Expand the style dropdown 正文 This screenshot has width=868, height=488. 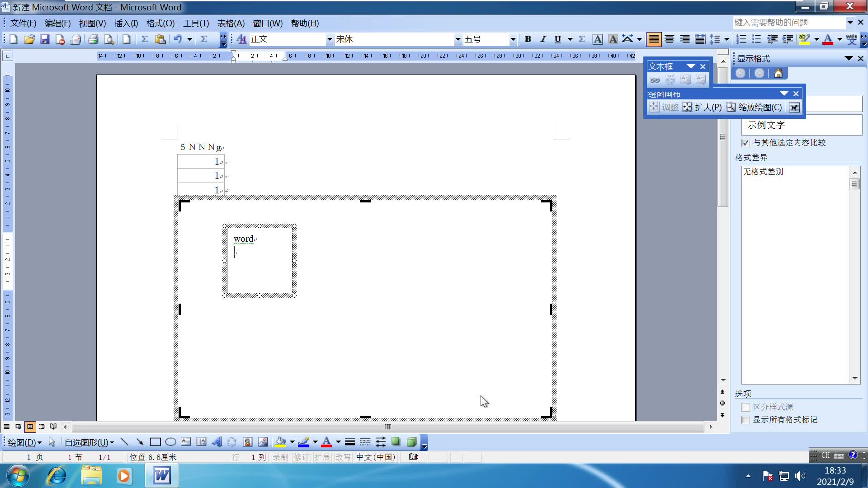point(330,39)
